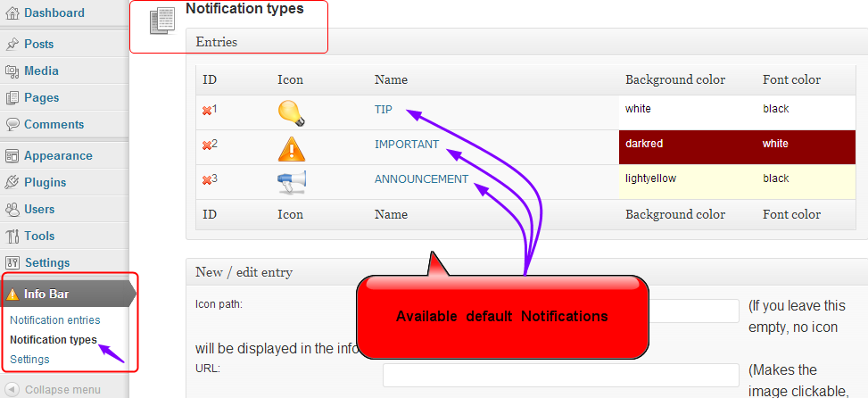
Task: Click the Pages document icon
Action: [12, 98]
